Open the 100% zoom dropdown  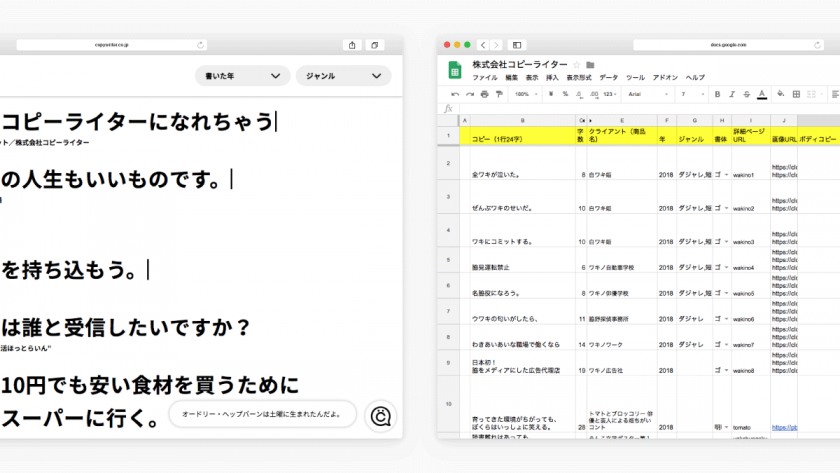click(x=526, y=94)
